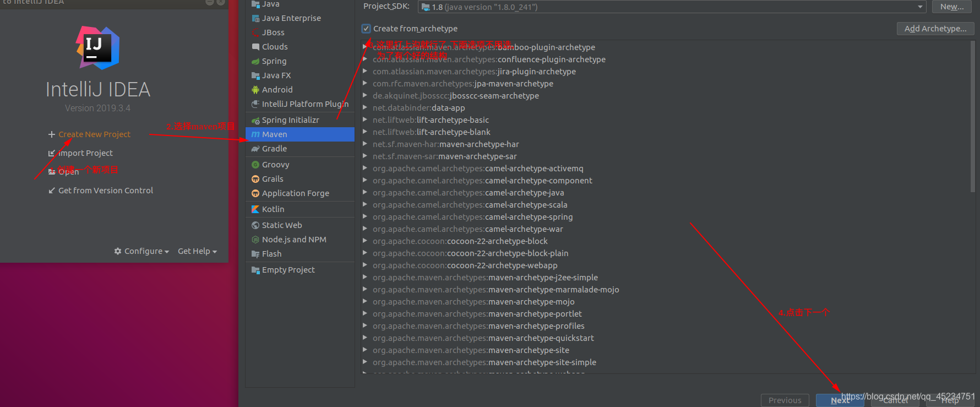Viewport: 980px width, 407px height.
Task: Select the Java FX project icon
Action: [255, 75]
